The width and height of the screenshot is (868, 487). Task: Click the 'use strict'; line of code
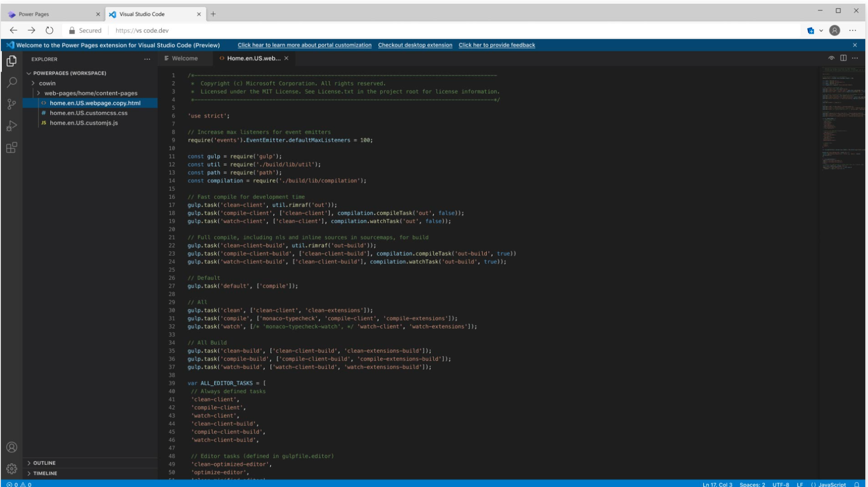[208, 116]
